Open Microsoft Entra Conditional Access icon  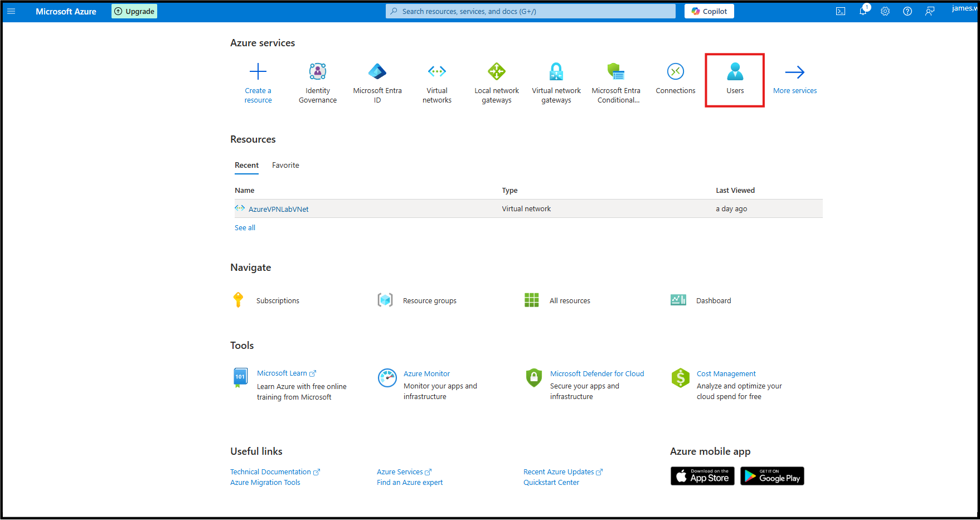[x=616, y=71]
